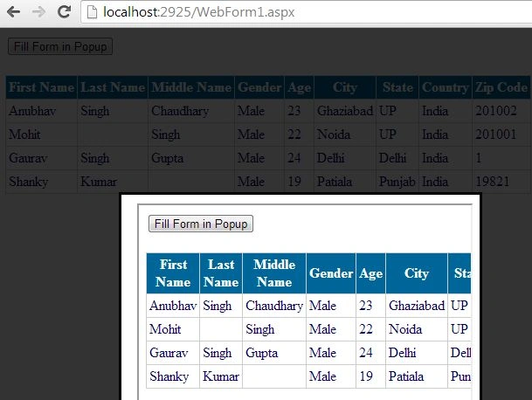Select Age header in background table
The image size is (532, 400).
point(300,87)
